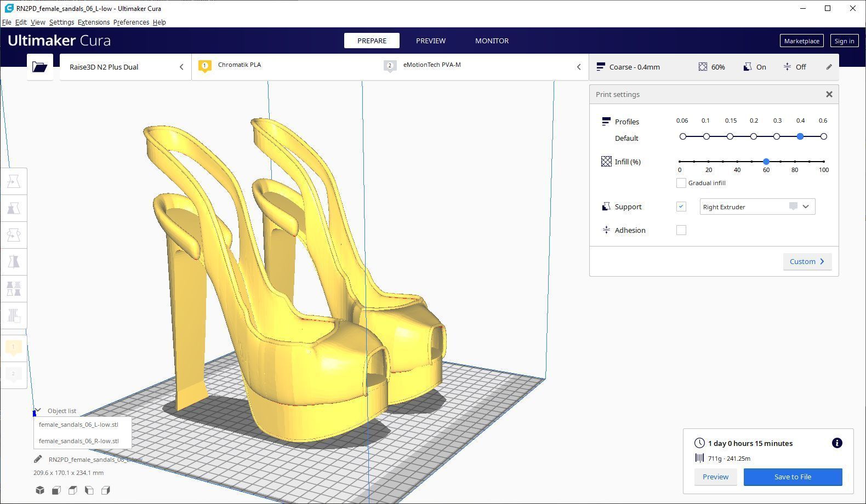Select the Scale tool in left toolbar
This screenshot has height=504, width=866.
click(14, 208)
